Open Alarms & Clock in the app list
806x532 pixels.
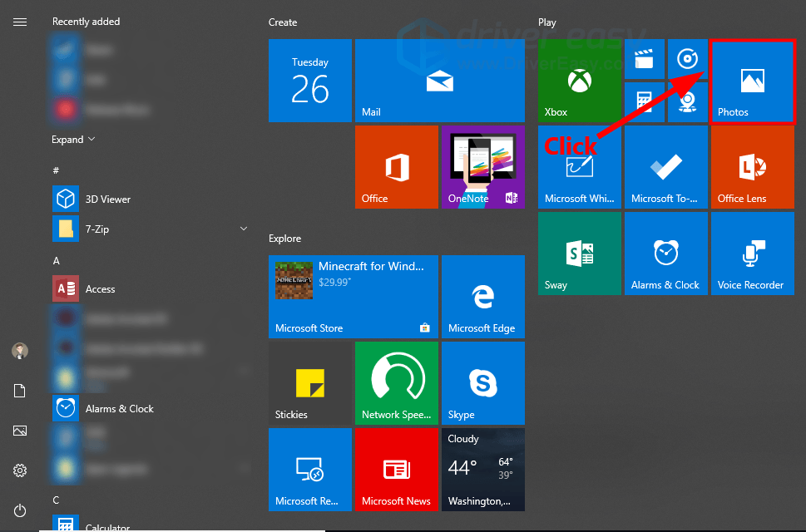pyautogui.click(x=149, y=408)
